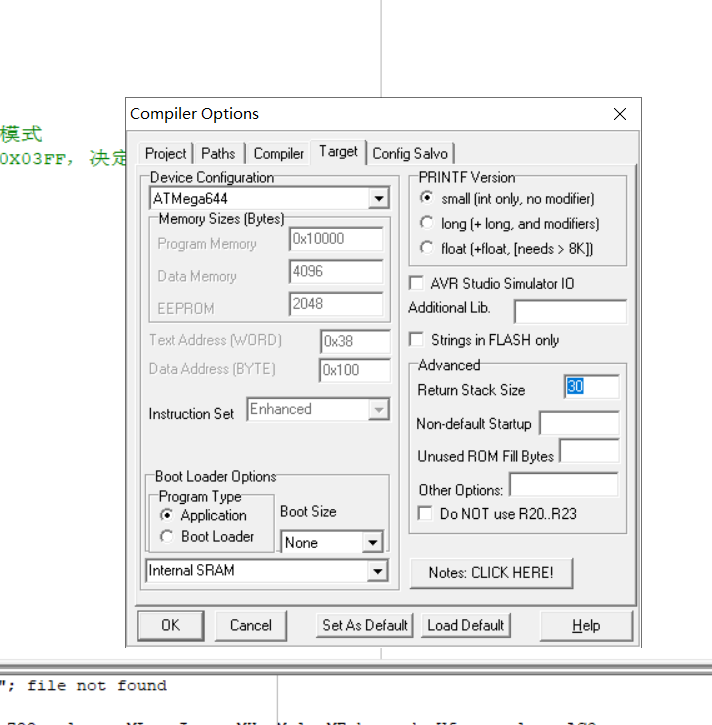712x725 pixels.
Task: Open the Config Salvo tab
Action: 410,154
